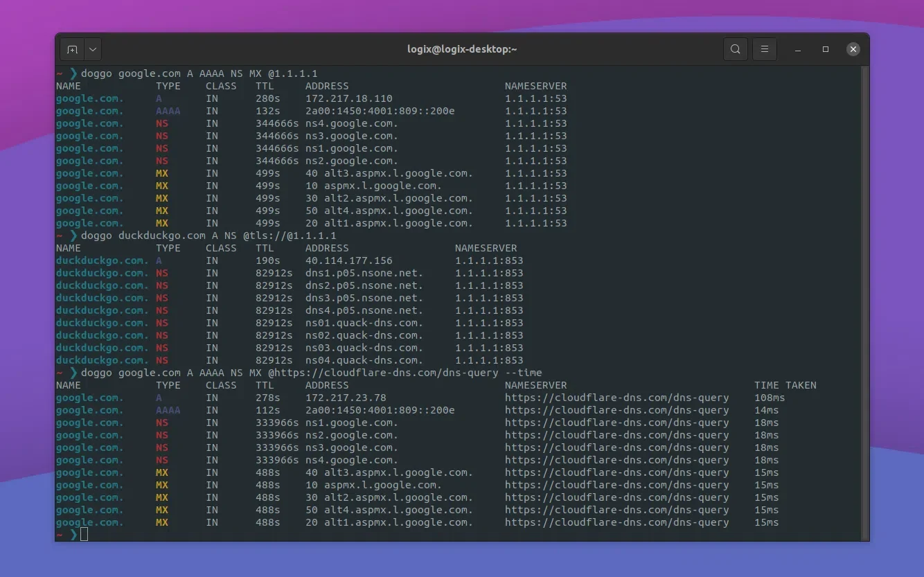Minimize the terminal window
Viewport: 924px width, 577px height.
click(799, 50)
